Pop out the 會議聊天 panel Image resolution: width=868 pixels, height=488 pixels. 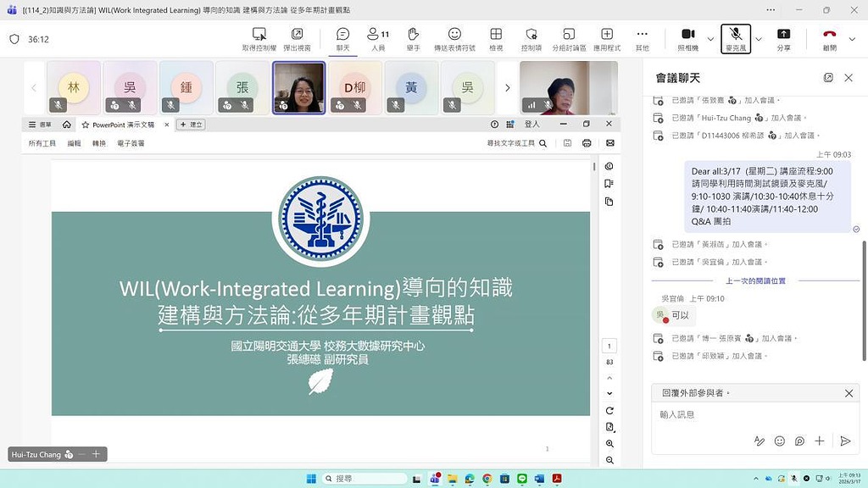point(827,77)
